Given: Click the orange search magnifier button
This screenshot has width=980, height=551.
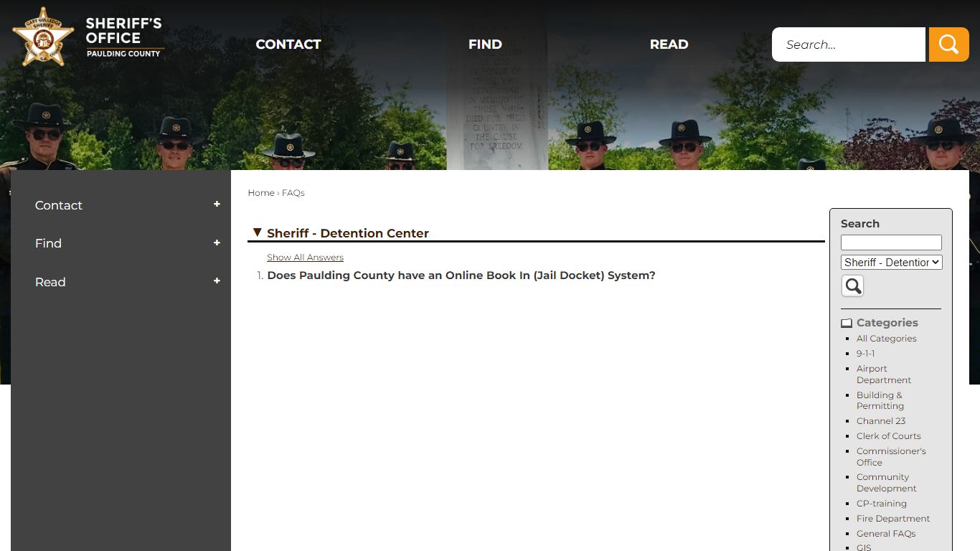Looking at the screenshot, I should (x=948, y=44).
